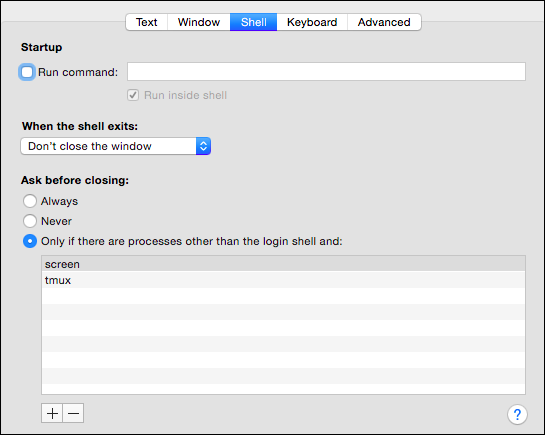The image size is (545, 435).
Task: Select the tmux row in process list
Action: 283,280
